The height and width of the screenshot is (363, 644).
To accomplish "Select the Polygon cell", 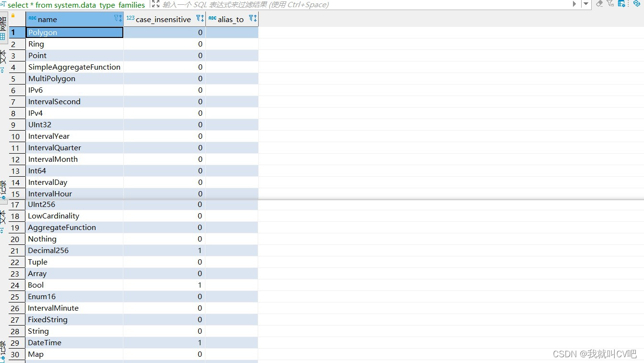I will [75, 33].
